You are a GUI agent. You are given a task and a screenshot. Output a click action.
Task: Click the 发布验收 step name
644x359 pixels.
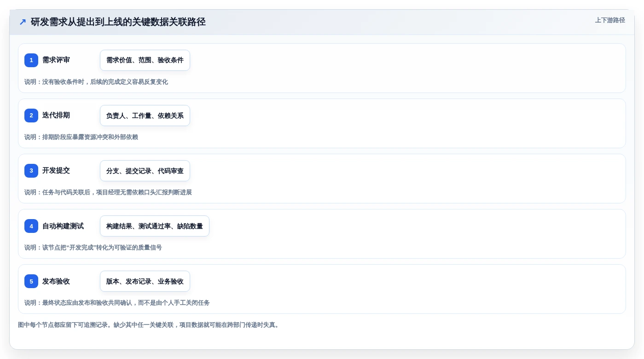pyautogui.click(x=56, y=281)
